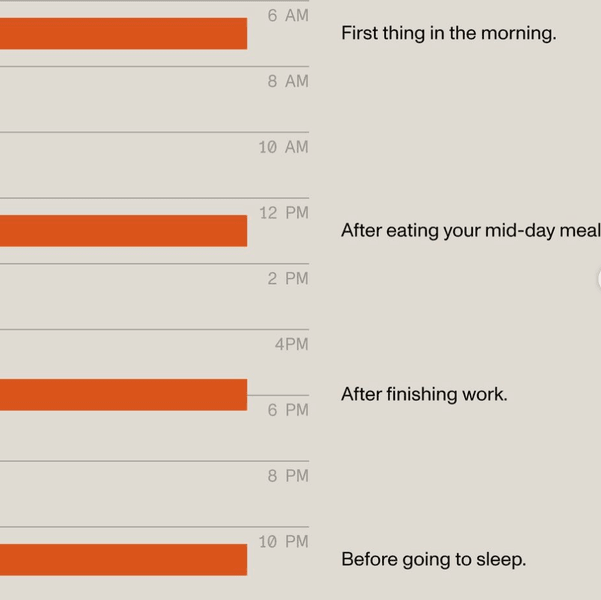Click the 6 AM orange schedule bar
Screen dimensions: 601x600
point(123,33)
